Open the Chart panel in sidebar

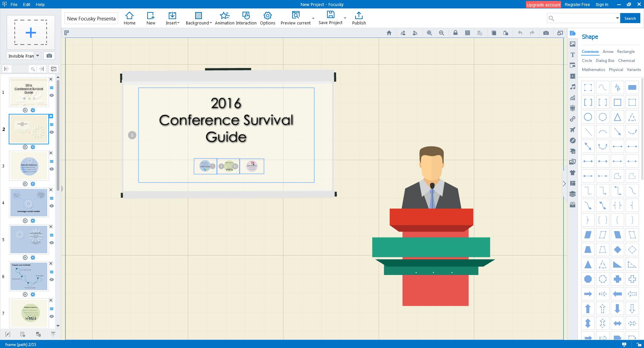573,97
